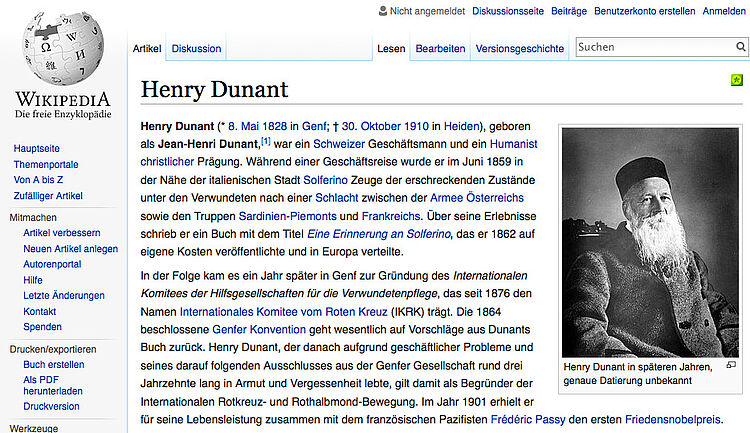Click the Henry Dunant page title

(214, 89)
